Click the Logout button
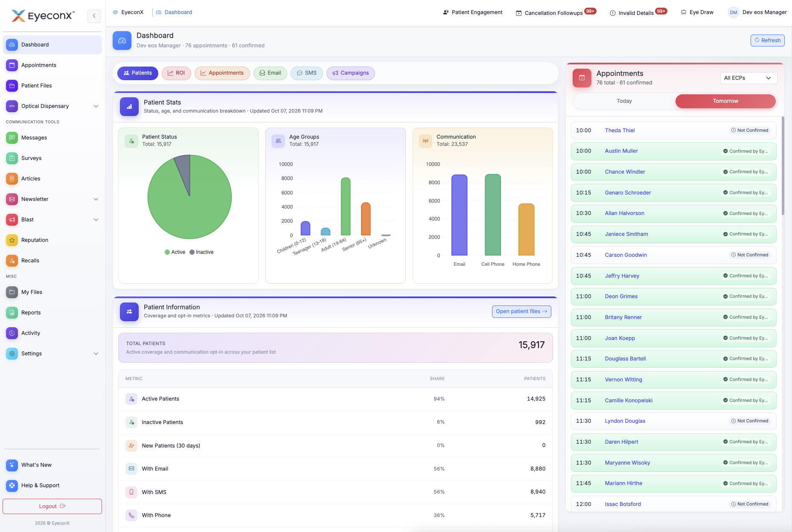 [x=52, y=506]
